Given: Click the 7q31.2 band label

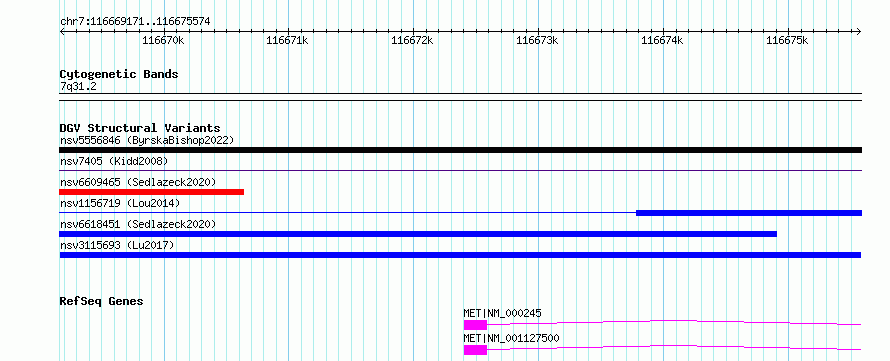Looking at the screenshot, I should point(78,87).
